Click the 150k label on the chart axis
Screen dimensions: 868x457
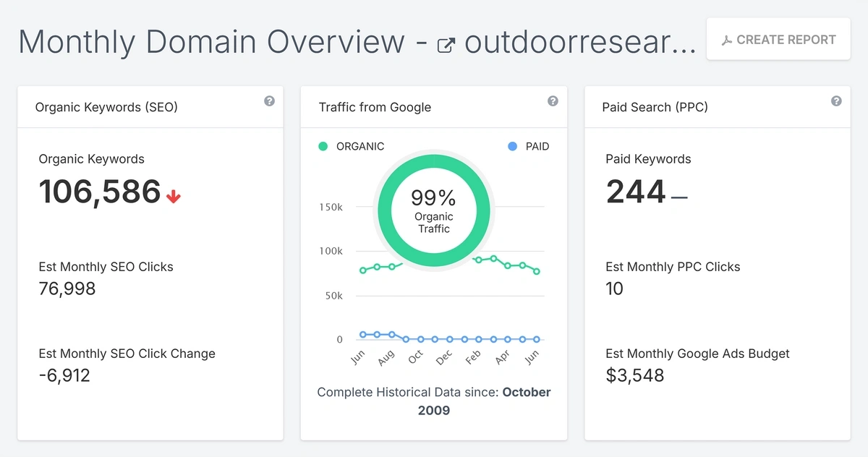coord(331,208)
